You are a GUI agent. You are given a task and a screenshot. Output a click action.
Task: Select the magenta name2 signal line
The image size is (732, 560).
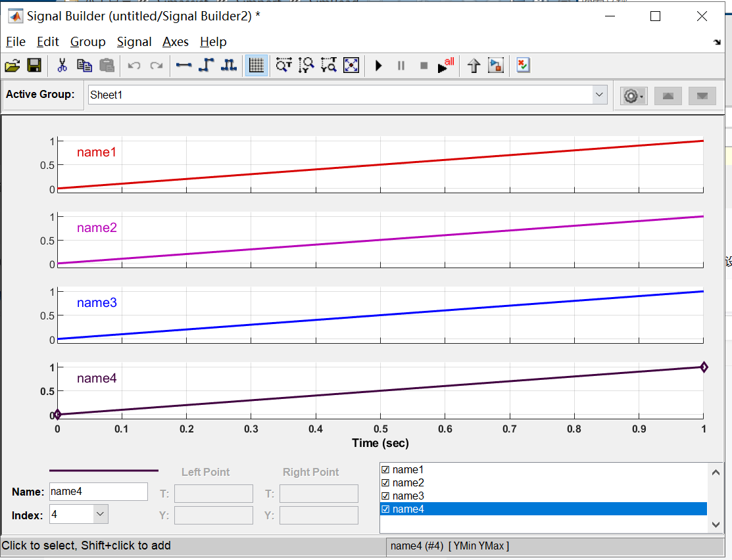click(x=381, y=240)
